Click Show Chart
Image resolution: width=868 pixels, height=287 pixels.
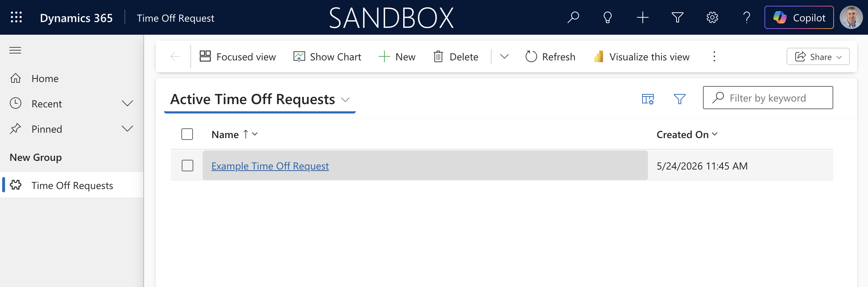[x=327, y=57]
